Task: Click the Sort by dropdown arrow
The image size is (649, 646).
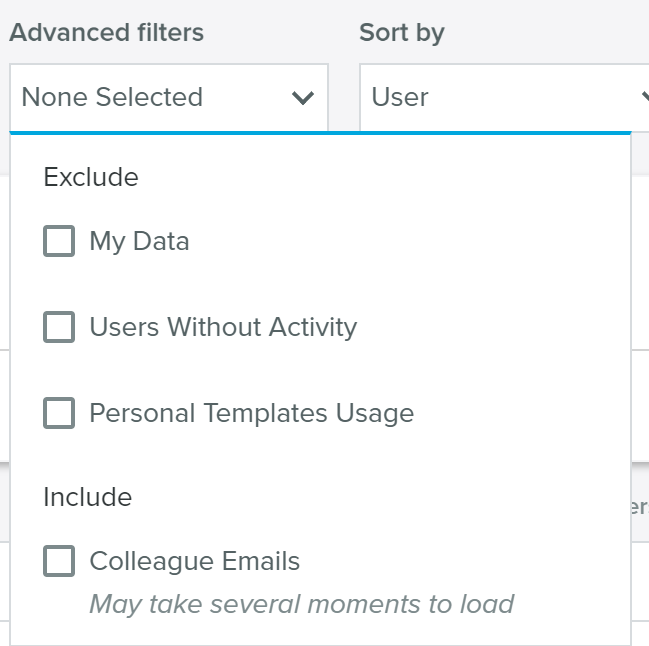Action: coord(645,97)
